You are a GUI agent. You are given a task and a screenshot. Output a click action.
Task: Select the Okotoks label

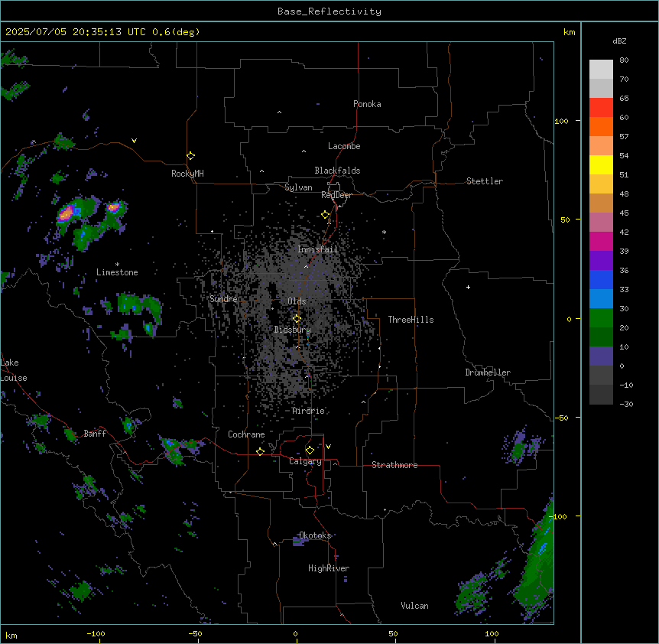click(x=315, y=535)
